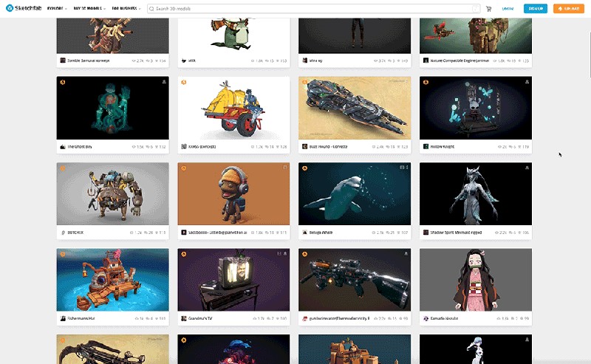Open the glowing old TV thumbnail
Image resolution: width=591 pixels, height=364 pixels.
pos(233,280)
